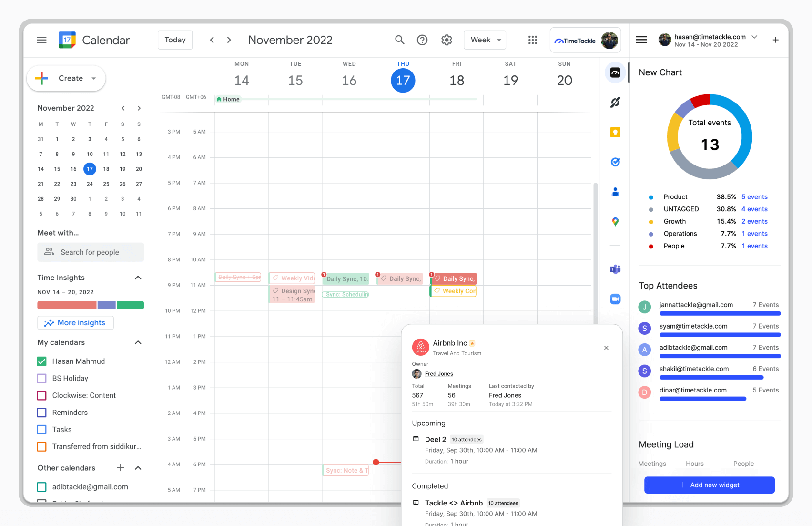Collapse the Time Insights section
Screen dimensions: 812x526
(138, 278)
